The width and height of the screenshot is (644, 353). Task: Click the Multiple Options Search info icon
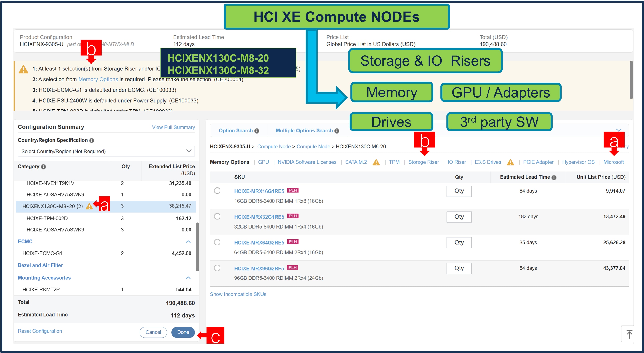tap(337, 131)
